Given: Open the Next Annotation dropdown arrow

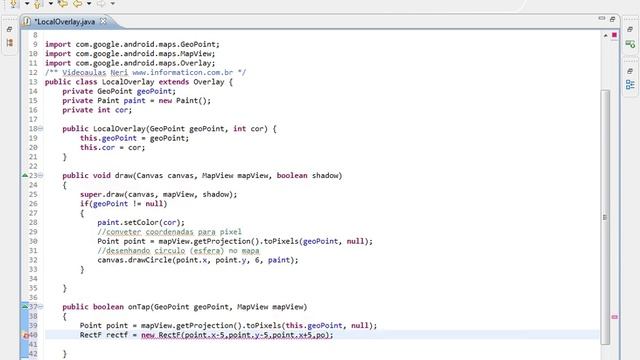Looking at the screenshot, I should pos(27,4).
